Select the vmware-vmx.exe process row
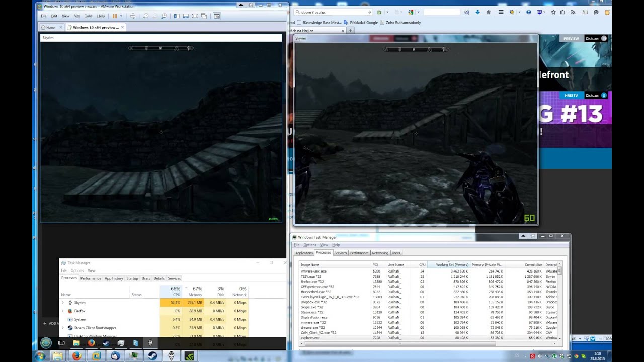Viewport: 644px width, 362px height. (428, 271)
